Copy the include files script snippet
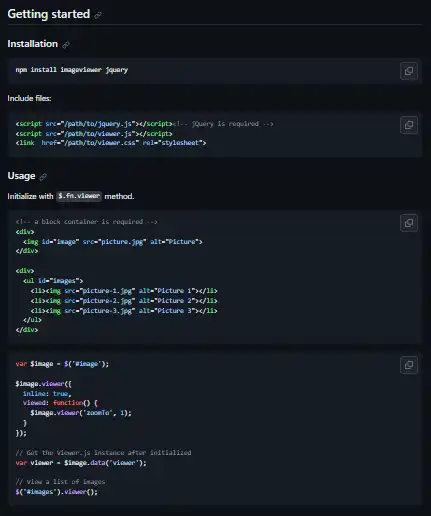This screenshot has height=516, width=431. [x=409, y=125]
